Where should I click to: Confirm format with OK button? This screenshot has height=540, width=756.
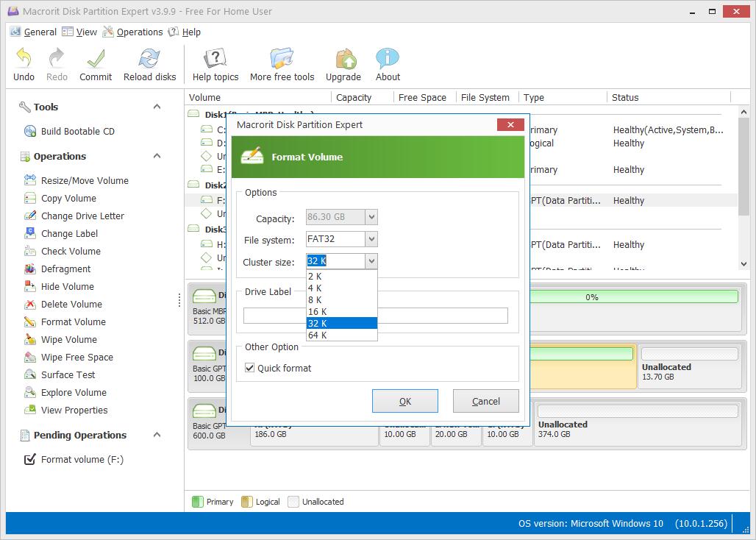coord(405,401)
